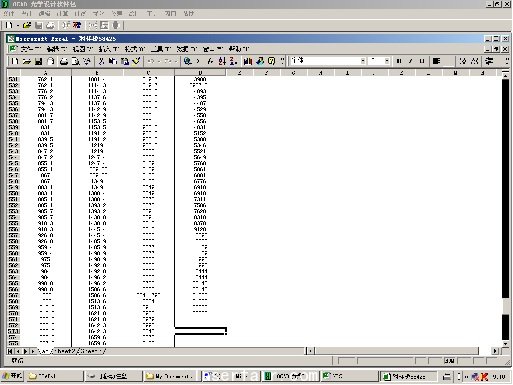
Task: Click the selected cell outlined in column D
Action: (x=200, y=331)
